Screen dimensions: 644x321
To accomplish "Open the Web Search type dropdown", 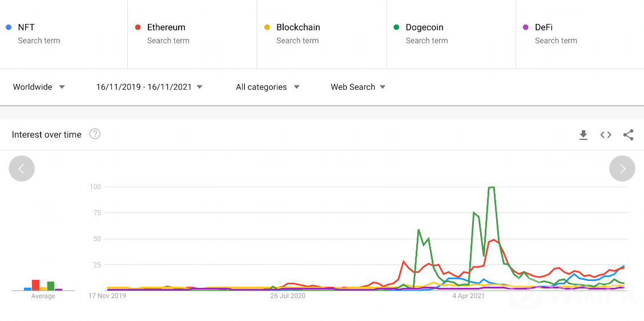I will (358, 87).
